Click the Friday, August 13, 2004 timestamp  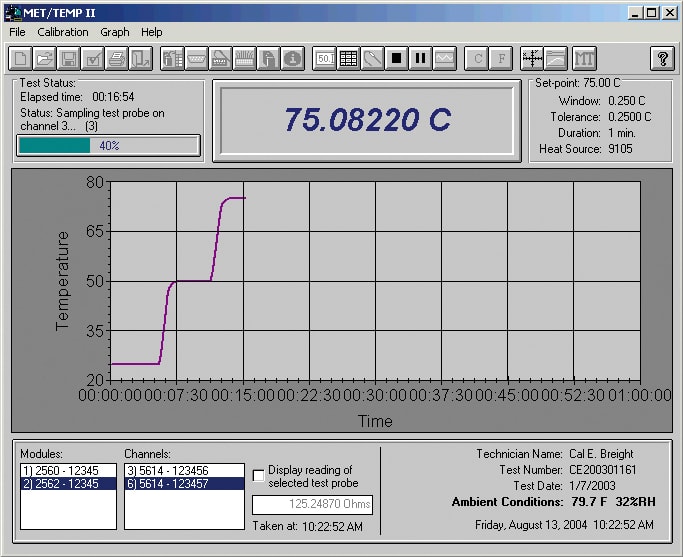point(564,525)
